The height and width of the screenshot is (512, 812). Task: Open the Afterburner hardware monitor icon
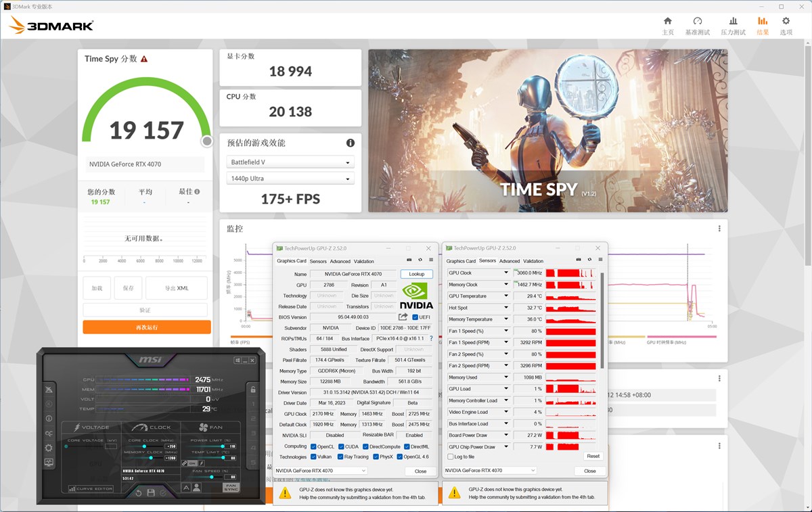[49, 462]
